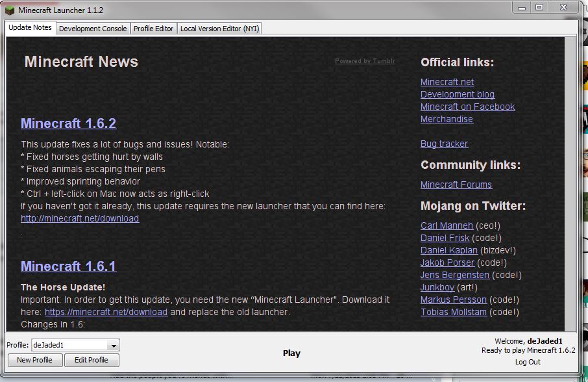Click the New Profile button
588x382 pixels.
pyautogui.click(x=35, y=360)
